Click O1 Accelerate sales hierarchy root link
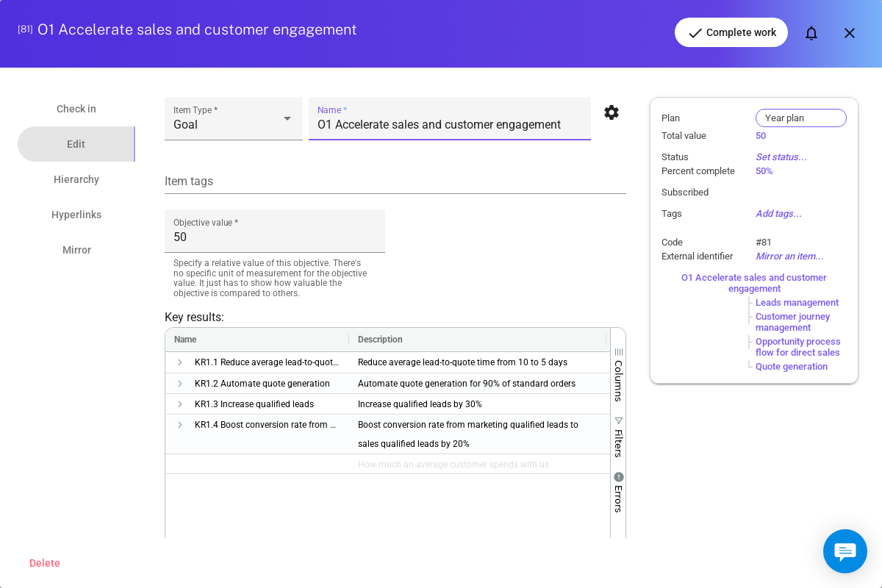882x588 pixels. (754, 283)
